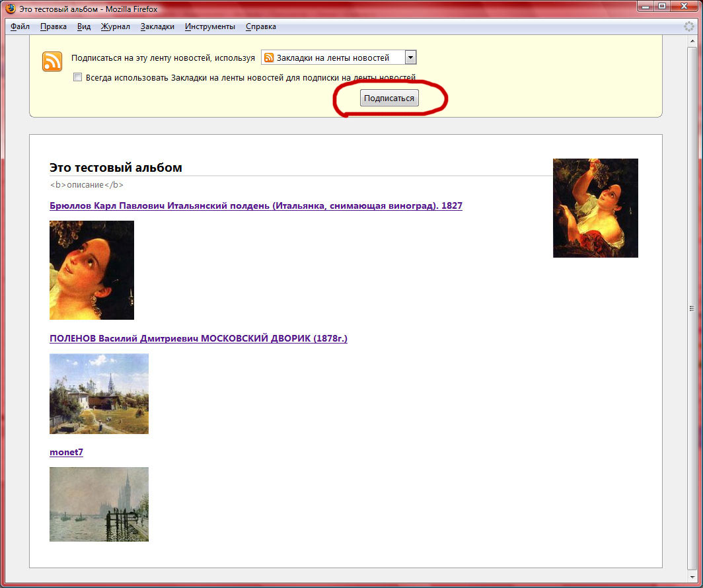
Task: Open the Правка menu
Action: point(54,26)
